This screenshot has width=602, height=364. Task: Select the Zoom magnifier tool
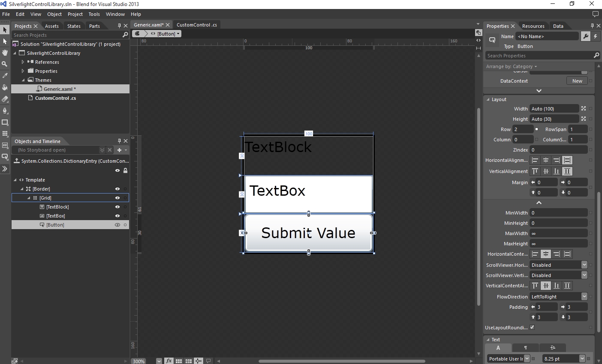coord(5,64)
